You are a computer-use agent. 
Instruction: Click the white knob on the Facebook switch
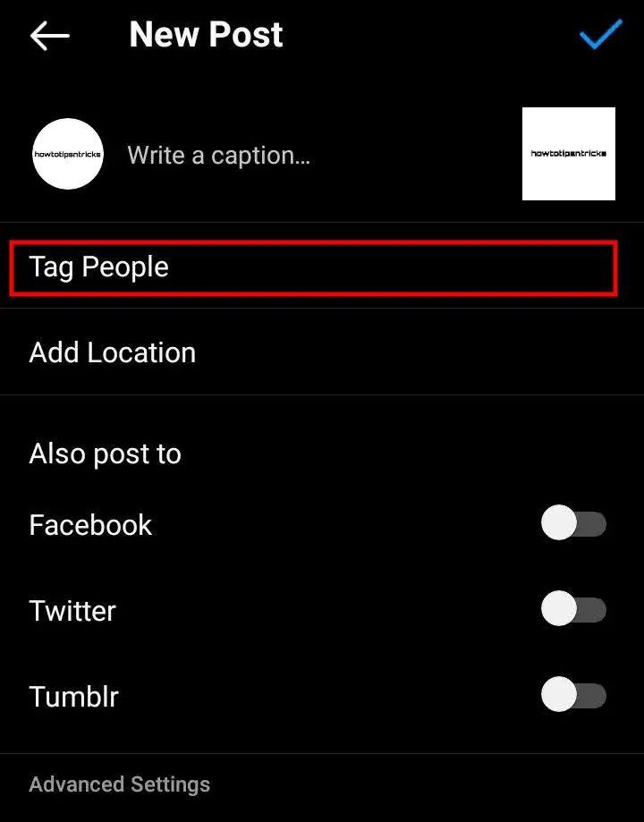559,522
